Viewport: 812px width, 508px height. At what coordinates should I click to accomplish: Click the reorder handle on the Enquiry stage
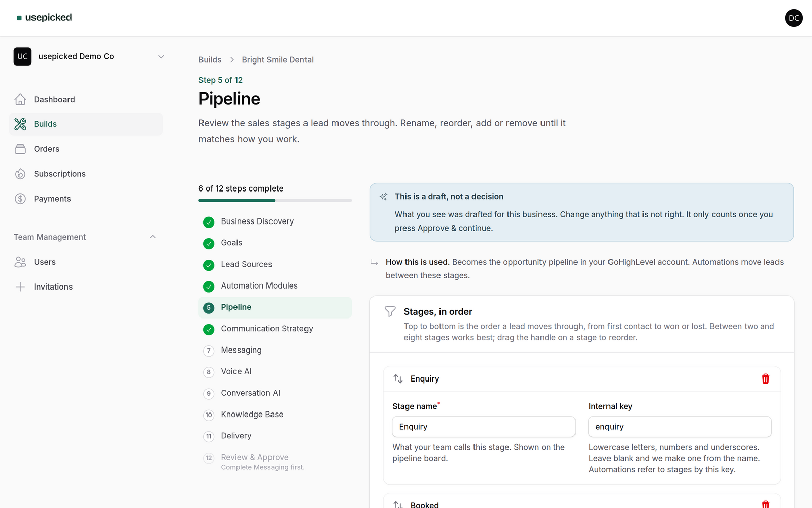click(398, 378)
